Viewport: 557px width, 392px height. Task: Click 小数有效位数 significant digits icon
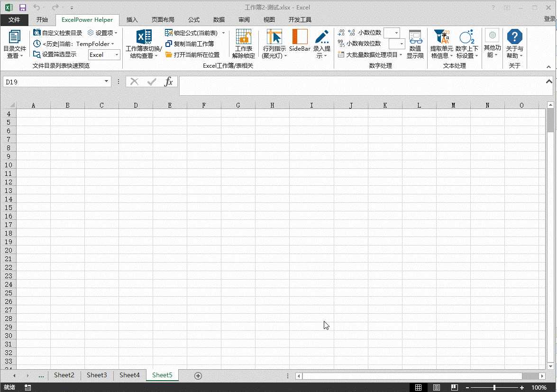341,43
